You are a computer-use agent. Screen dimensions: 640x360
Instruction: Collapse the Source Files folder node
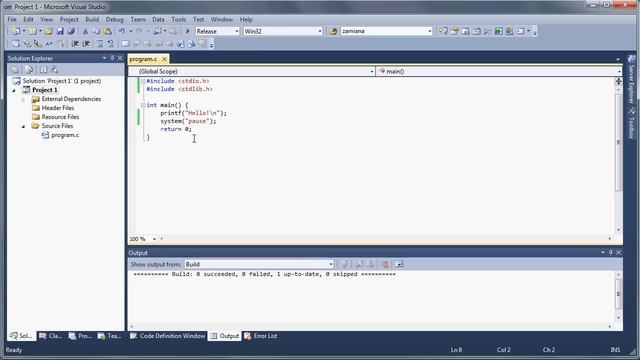(x=23, y=126)
